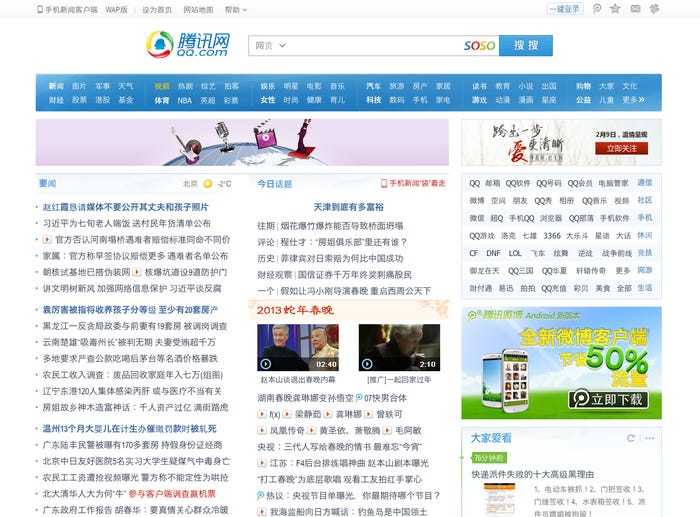Click 3366 in the services panel
The height and width of the screenshot is (517, 700).
tap(552, 235)
